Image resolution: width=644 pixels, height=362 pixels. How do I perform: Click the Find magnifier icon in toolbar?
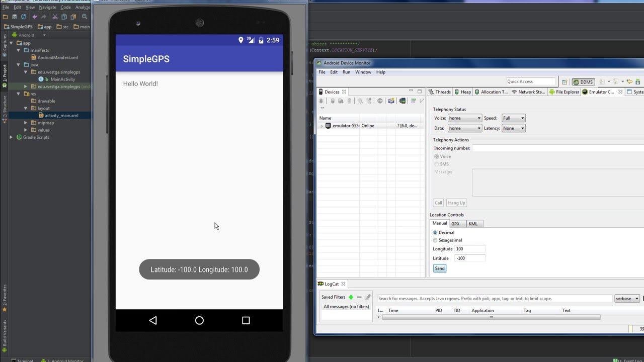pyautogui.click(x=84, y=17)
